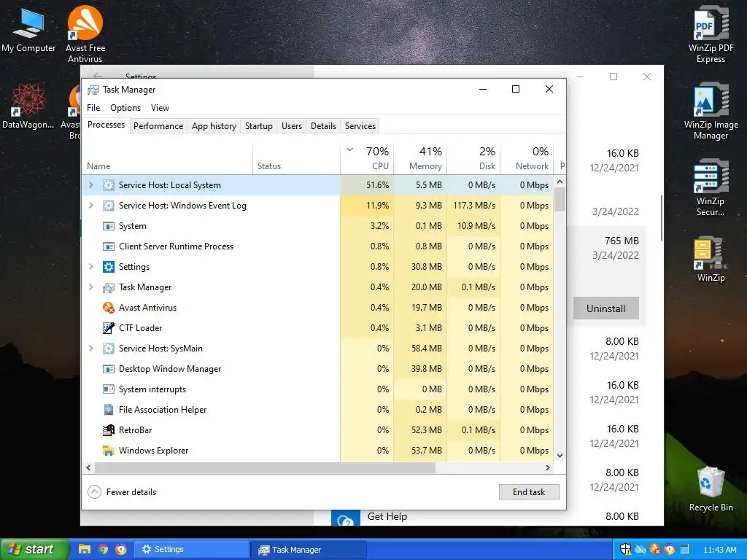
Task: Click the Task Manager taskbar button
Action: 309,549
